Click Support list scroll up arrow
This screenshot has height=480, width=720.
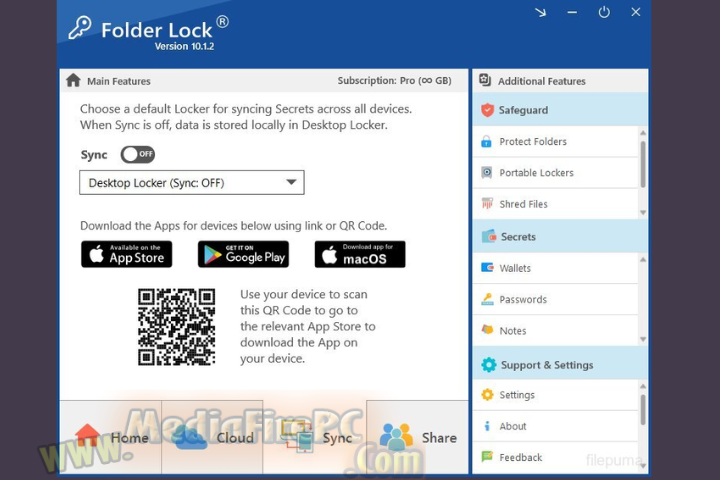pyautogui.click(x=643, y=386)
